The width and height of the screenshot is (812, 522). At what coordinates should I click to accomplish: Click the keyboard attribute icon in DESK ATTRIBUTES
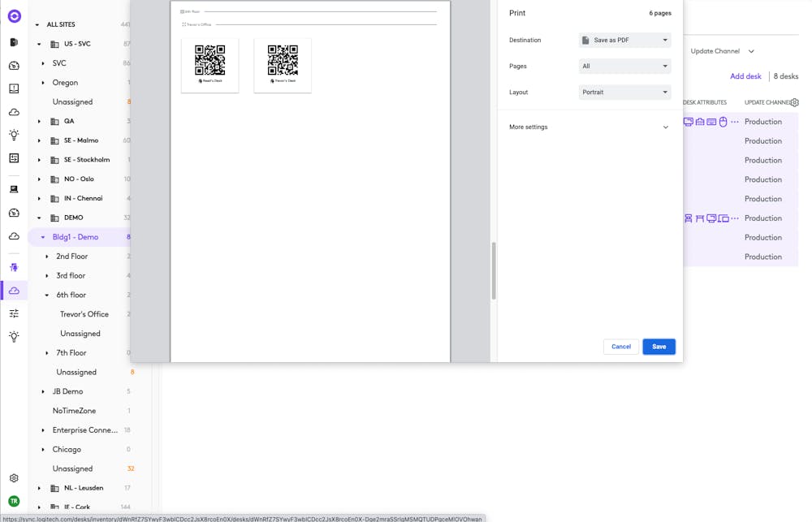tap(710, 122)
